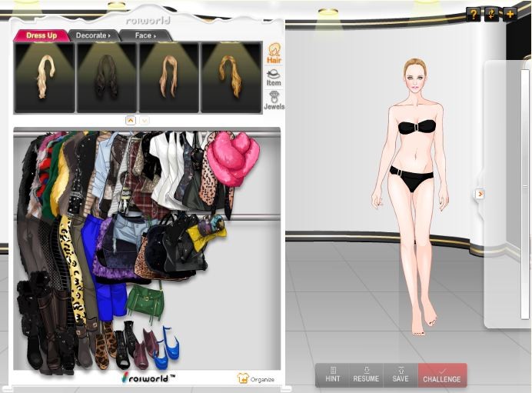Pick the pink fur hat
Image resolution: width=532 pixels, height=393 pixels.
pyautogui.click(x=232, y=158)
